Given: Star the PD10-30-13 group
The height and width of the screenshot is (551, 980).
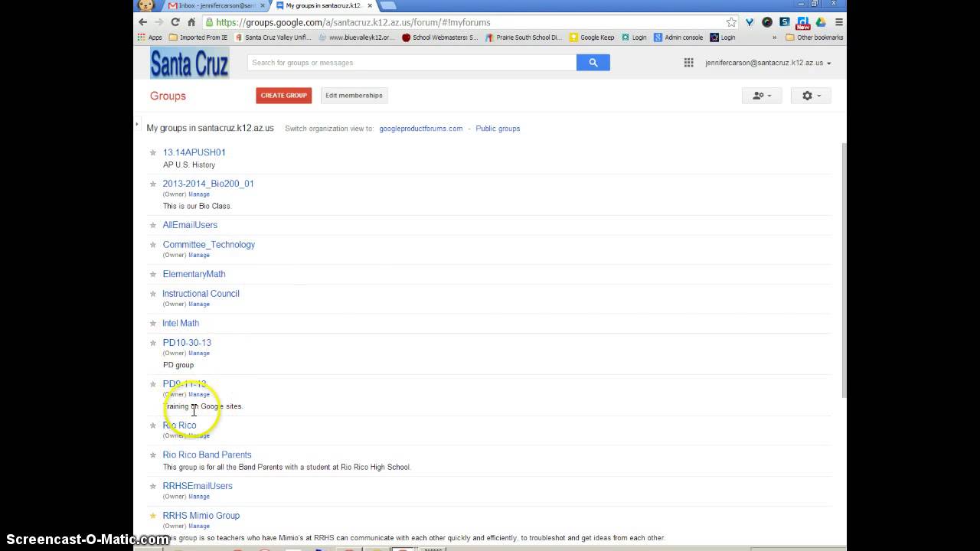Looking at the screenshot, I should [x=152, y=343].
